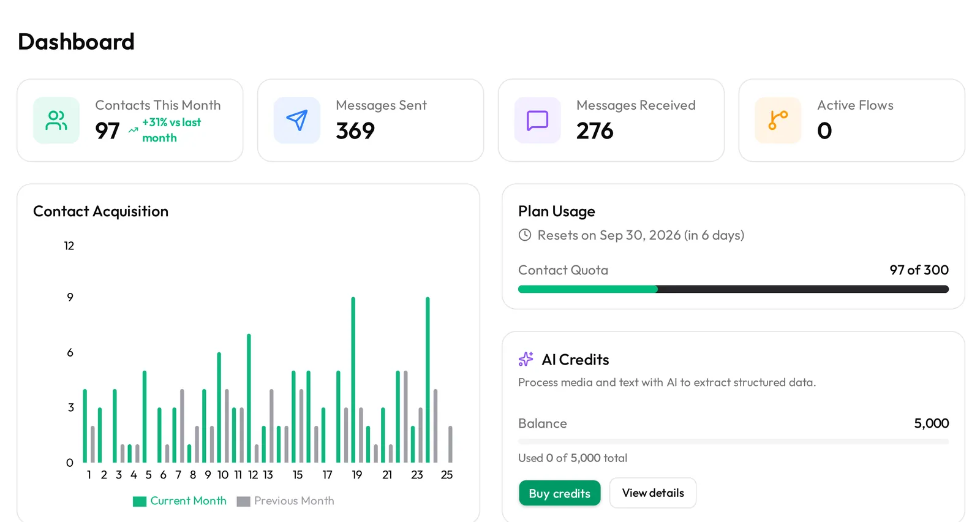Click the Contacts This Month value 97
The width and height of the screenshot is (980, 522).
tap(107, 130)
